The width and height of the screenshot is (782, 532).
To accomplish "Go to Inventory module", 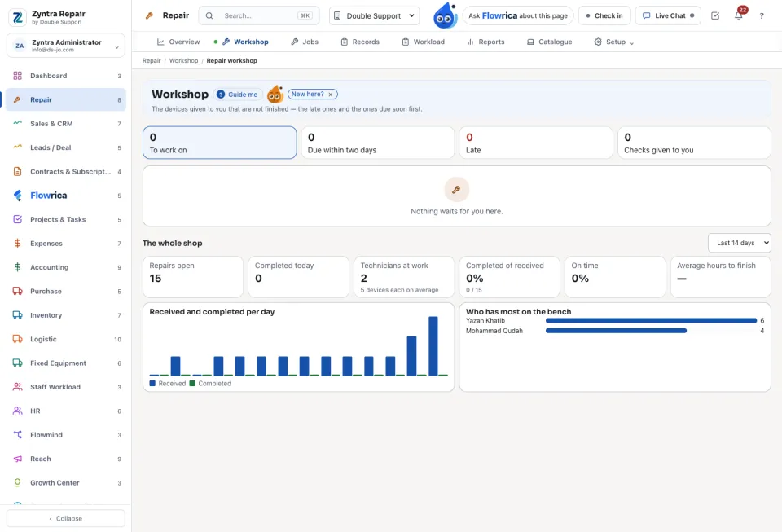I will tap(66, 315).
